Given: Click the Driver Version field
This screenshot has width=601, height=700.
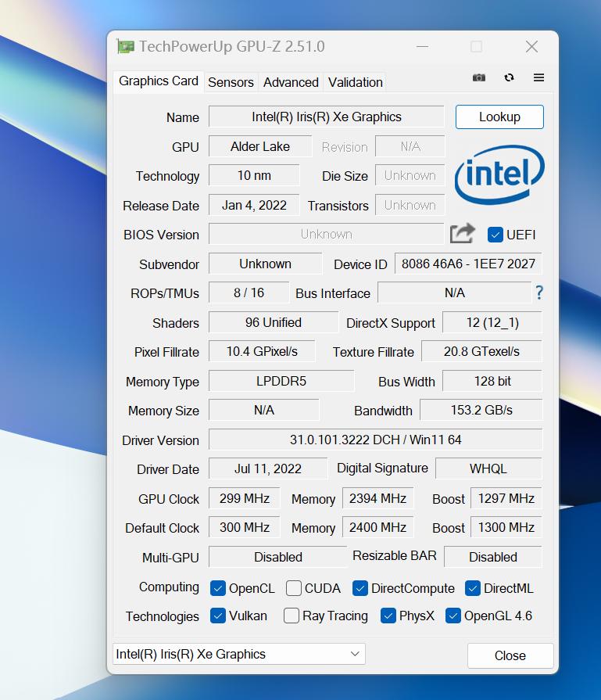Looking at the screenshot, I should (x=375, y=440).
